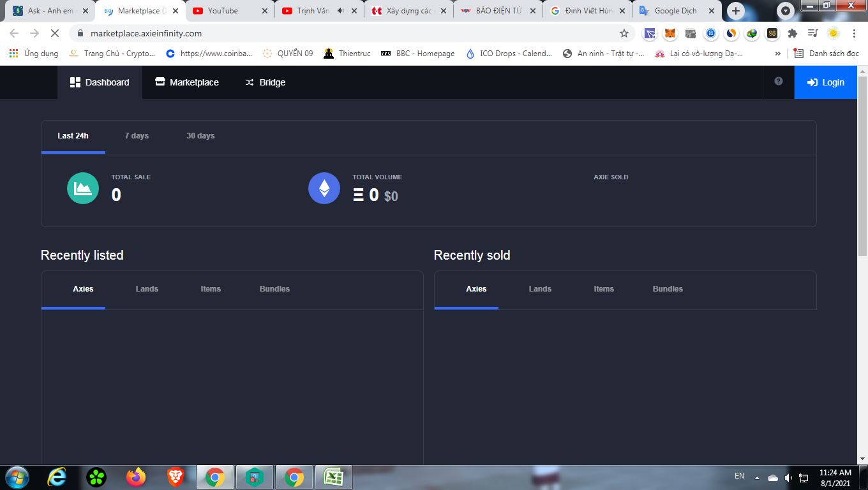Viewport: 868px width, 490px height.
Task: Click the blue circled 'a' extension icon
Action: [710, 33]
